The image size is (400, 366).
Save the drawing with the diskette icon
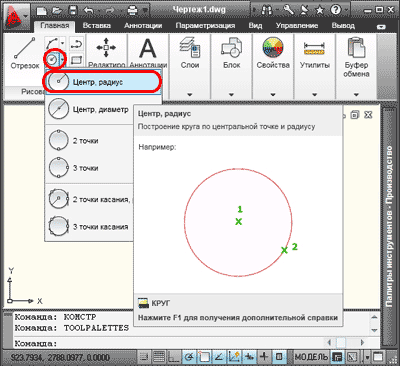tap(74, 11)
